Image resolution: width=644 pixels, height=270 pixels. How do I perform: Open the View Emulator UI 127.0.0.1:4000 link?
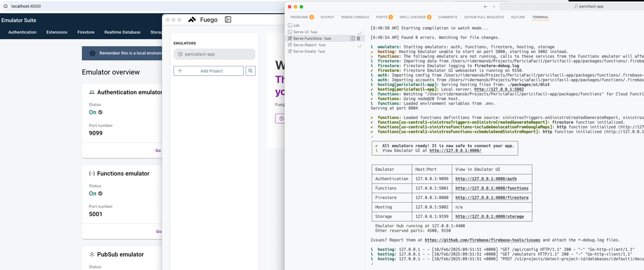[x=455, y=150]
